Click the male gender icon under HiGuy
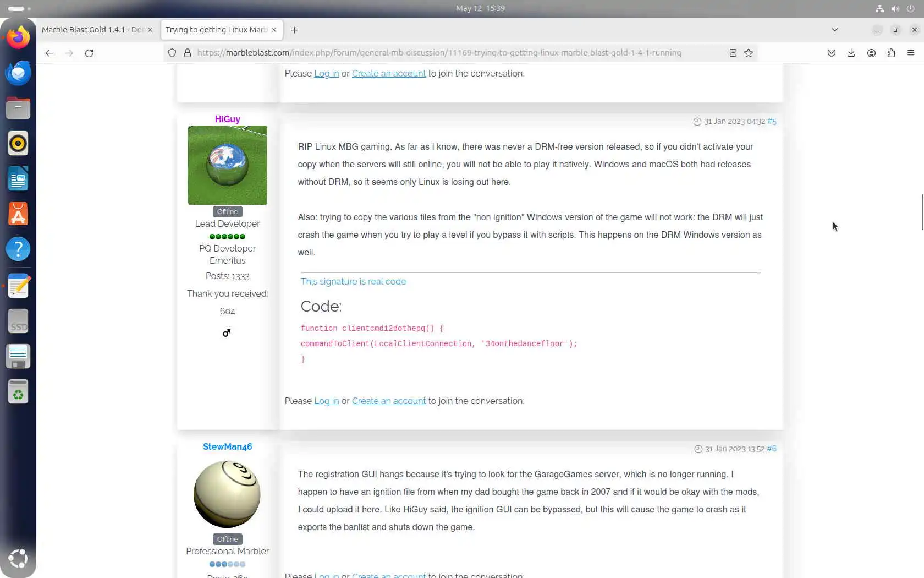This screenshot has width=924, height=578. (x=227, y=333)
